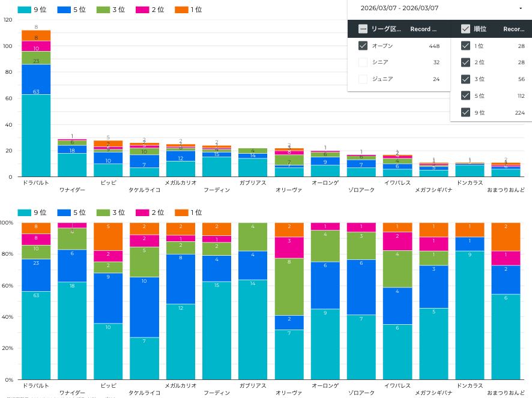Deselect the 9位 rank filter checkbox
Viewport: 532px width, 398px height.
click(465, 112)
